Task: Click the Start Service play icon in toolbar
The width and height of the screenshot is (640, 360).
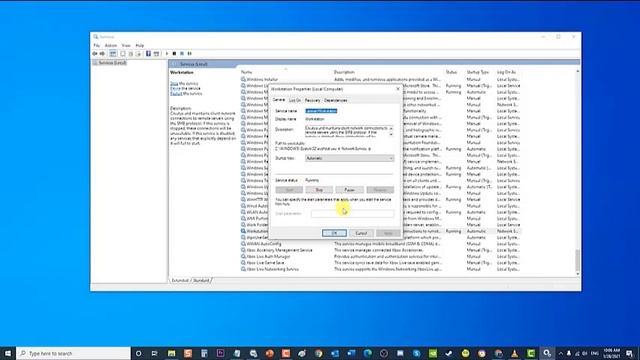Action: click(167, 53)
